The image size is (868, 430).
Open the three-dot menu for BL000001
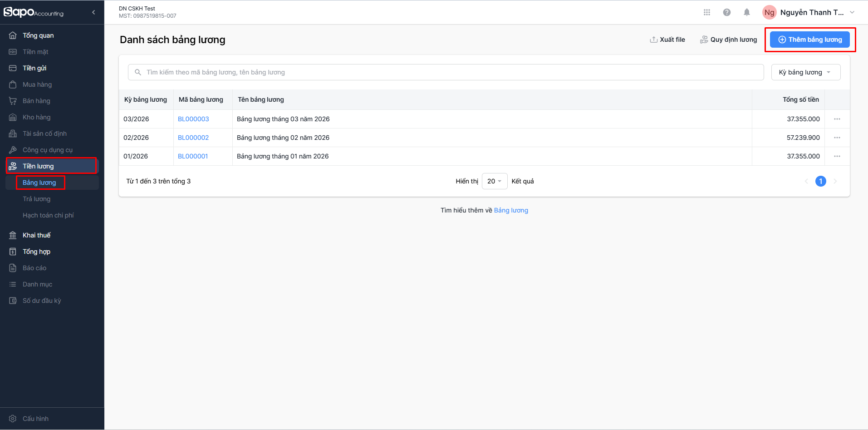click(x=837, y=156)
